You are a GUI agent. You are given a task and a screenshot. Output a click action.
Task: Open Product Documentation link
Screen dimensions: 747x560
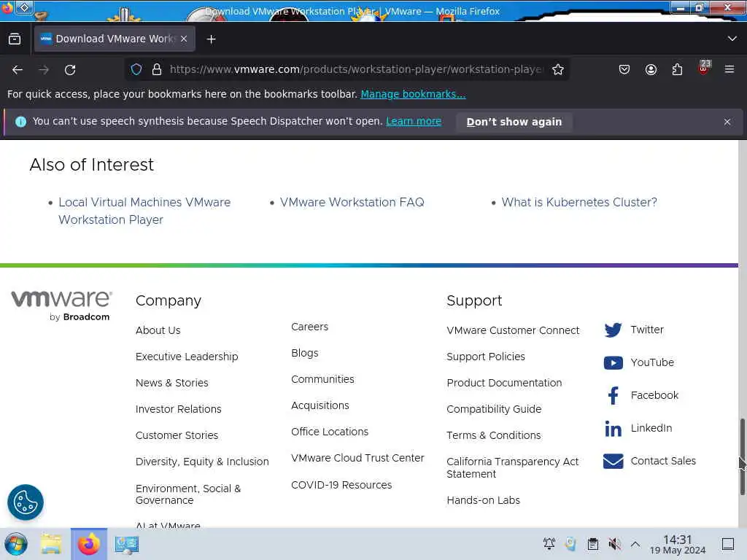coord(505,383)
